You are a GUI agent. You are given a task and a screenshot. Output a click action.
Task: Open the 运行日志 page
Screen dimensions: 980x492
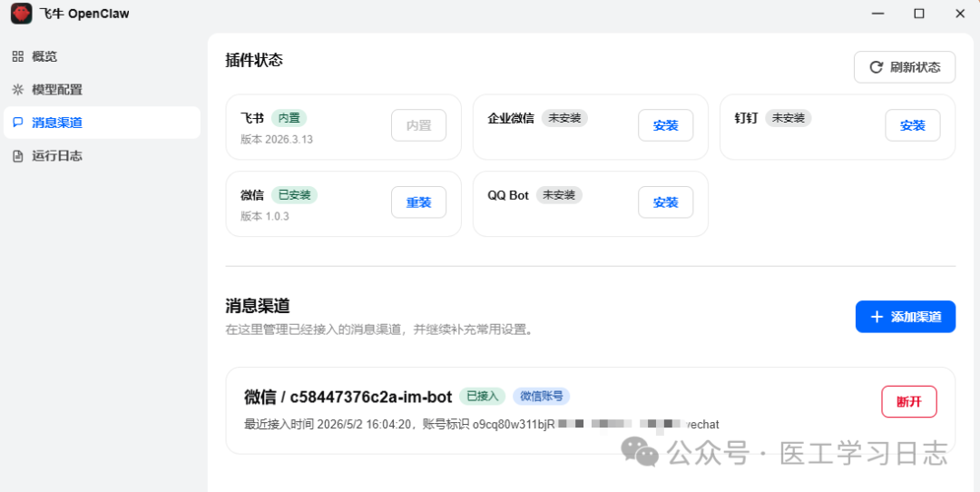pyautogui.click(x=102, y=155)
